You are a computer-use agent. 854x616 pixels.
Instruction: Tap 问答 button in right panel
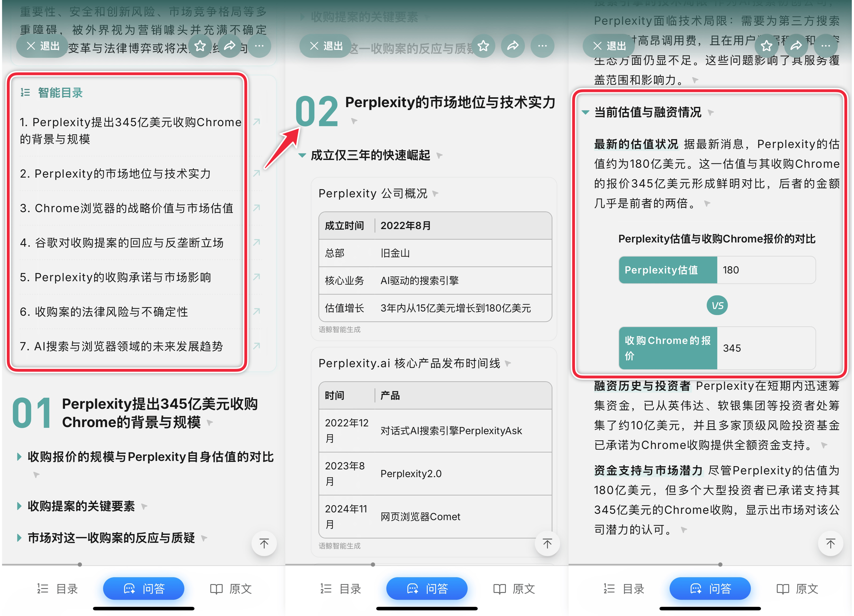click(710, 589)
